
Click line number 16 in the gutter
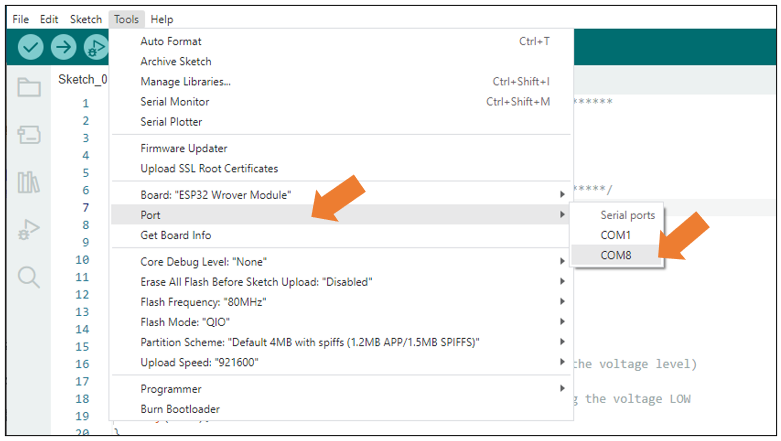coord(82,364)
